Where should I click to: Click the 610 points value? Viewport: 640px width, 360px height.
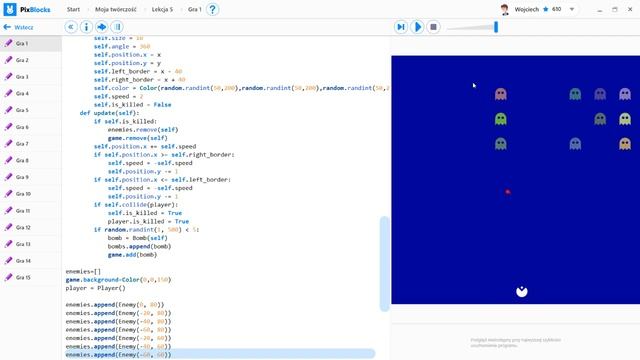point(556,9)
